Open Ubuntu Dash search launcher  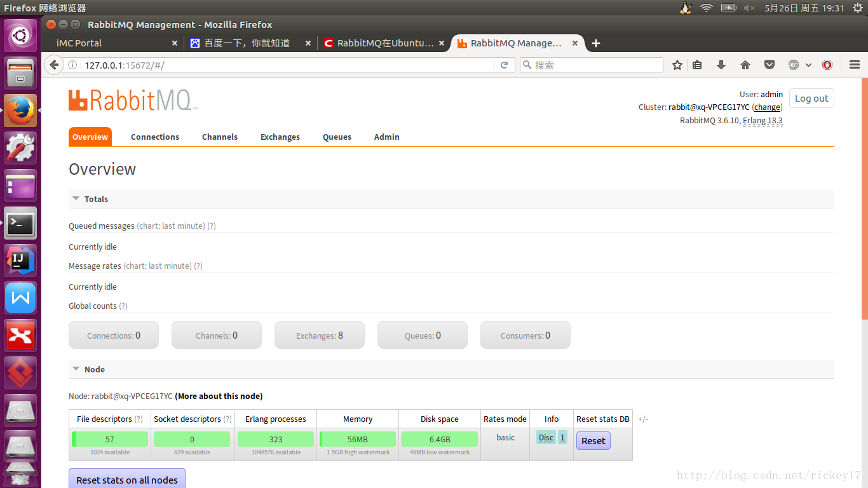[x=21, y=35]
